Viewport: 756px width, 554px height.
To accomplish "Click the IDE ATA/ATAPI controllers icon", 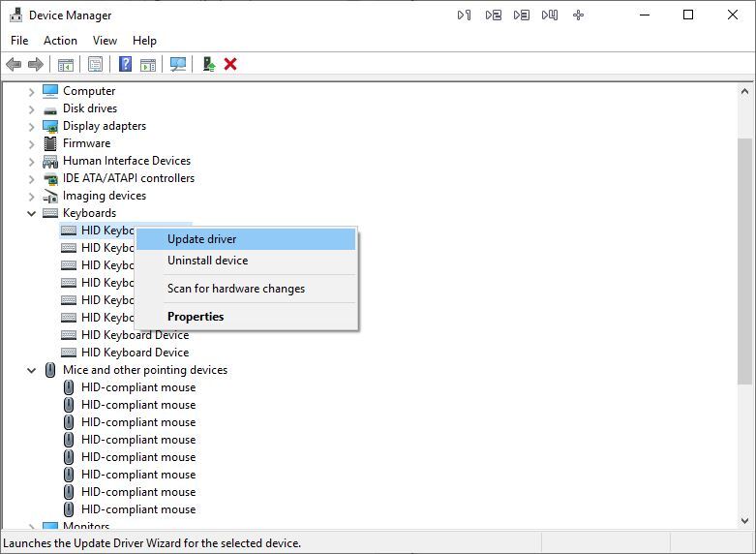I will coord(50,179).
